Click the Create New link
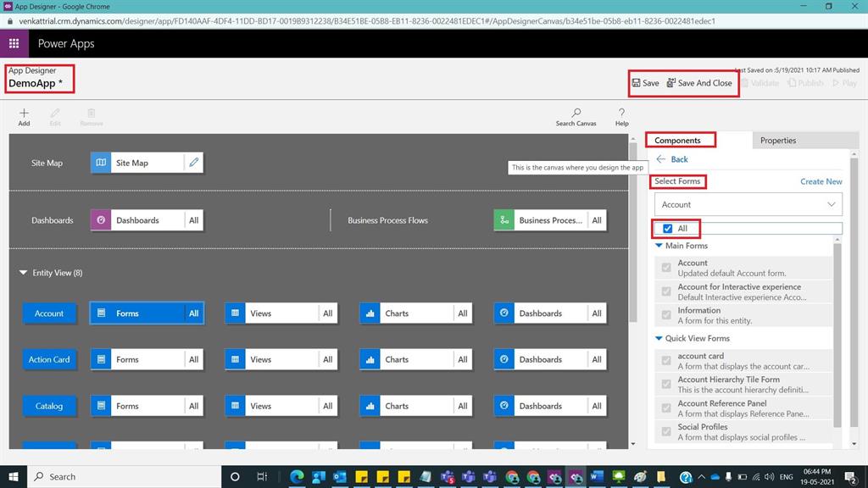Screen dimensions: 868x488 click(x=820, y=181)
